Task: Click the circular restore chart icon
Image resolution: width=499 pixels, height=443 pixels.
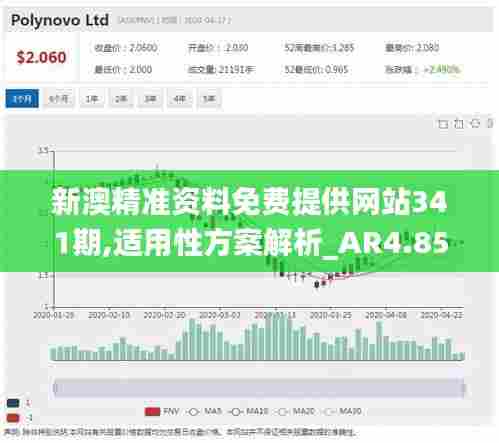Action: (x=475, y=124)
